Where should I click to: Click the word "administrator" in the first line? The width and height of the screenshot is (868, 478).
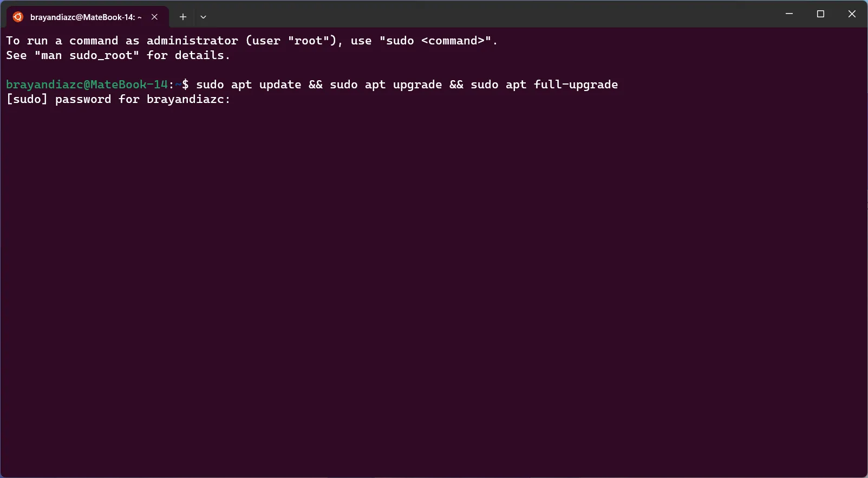coord(192,41)
